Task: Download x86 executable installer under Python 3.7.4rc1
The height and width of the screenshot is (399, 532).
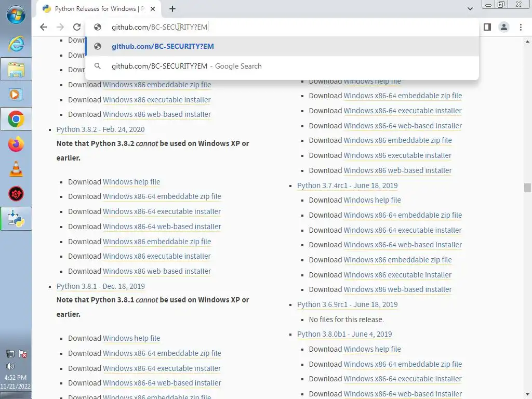Action: tap(397, 275)
